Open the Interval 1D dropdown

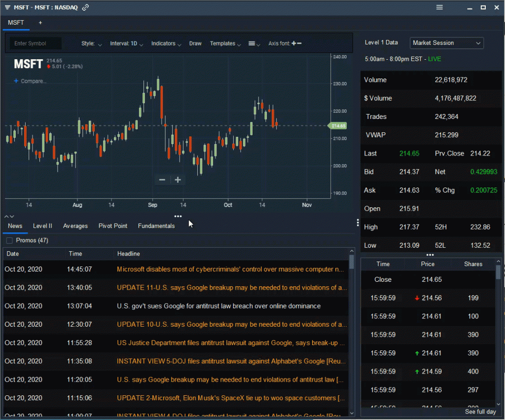click(x=126, y=43)
